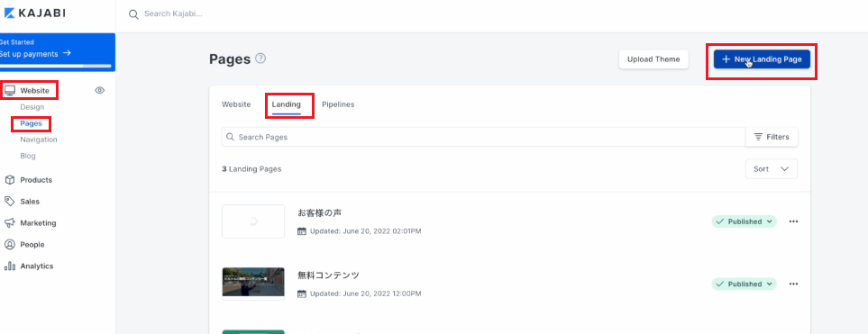Open Marketing in the sidebar

coord(38,223)
